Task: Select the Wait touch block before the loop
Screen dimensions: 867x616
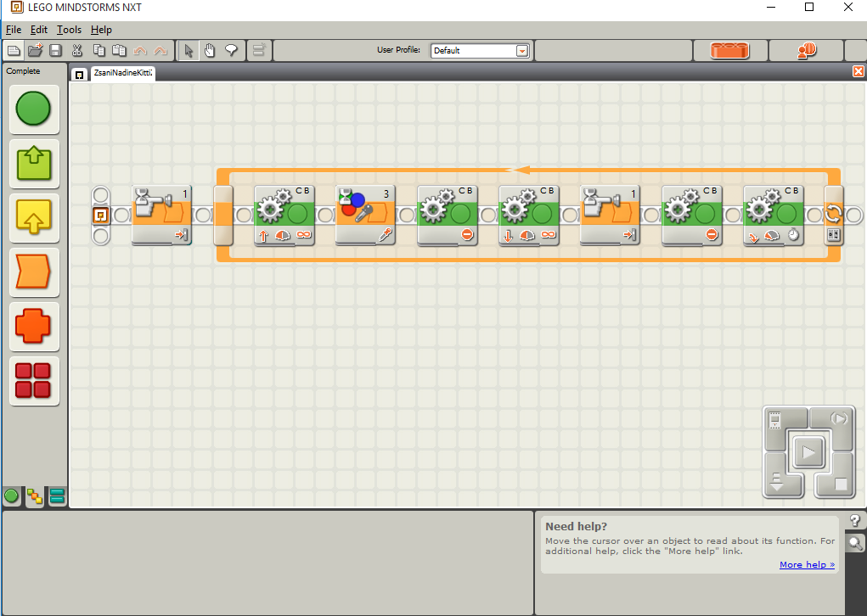Action: point(162,215)
